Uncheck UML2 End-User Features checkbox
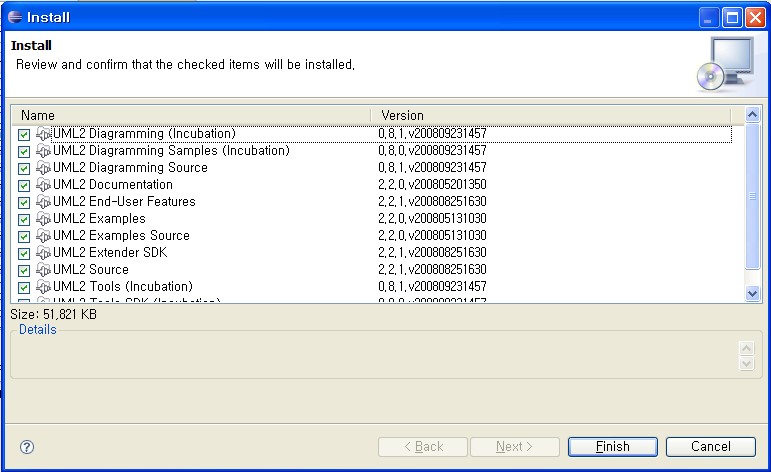The height and width of the screenshot is (472, 771). [24, 203]
